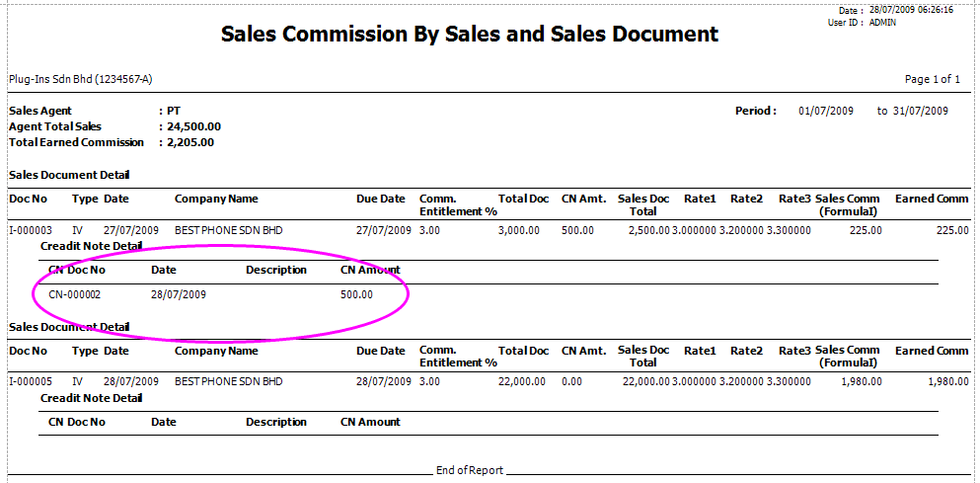Select the period start date 01/07/2009
The image size is (980, 483).
[827, 111]
